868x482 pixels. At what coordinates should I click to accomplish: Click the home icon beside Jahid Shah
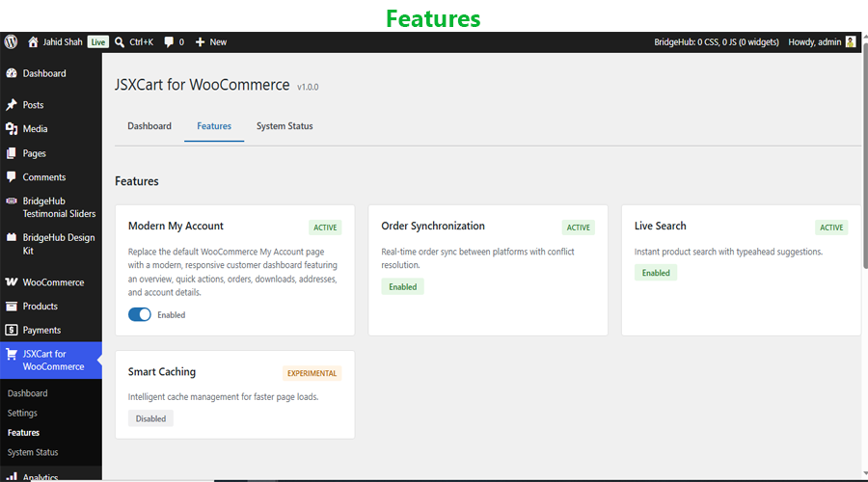tap(33, 42)
